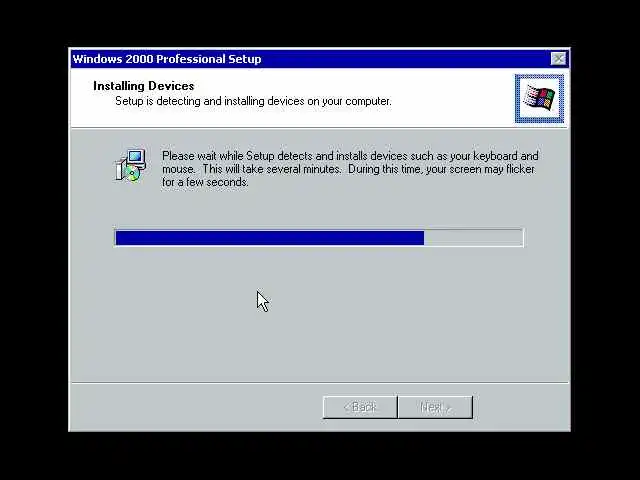Click the Installing Devices heading
Image resolution: width=640 pixels, height=480 pixels.
coord(144,86)
